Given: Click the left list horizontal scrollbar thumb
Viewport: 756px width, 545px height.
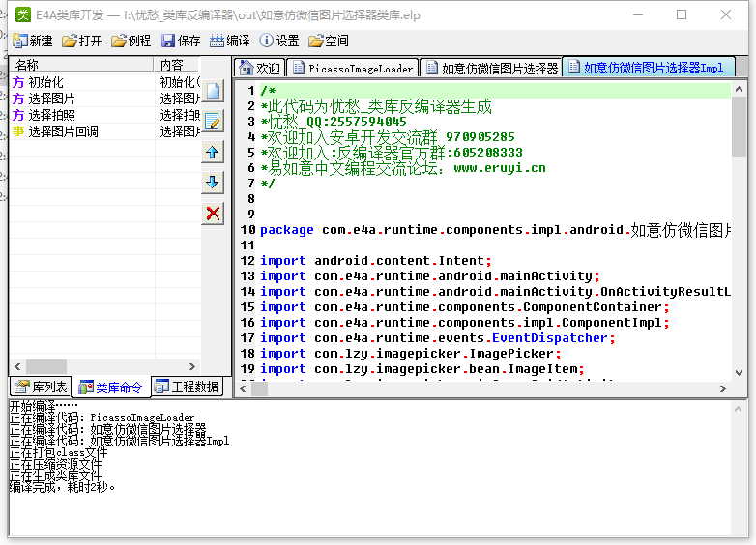Looking at the screenshot, I should (46, 366).
